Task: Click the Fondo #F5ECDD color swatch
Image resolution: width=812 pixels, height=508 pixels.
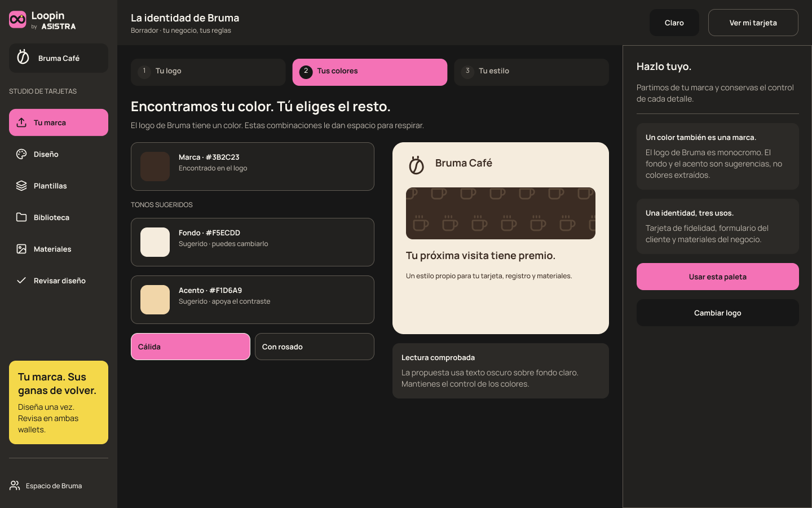Action: (155, 242)
